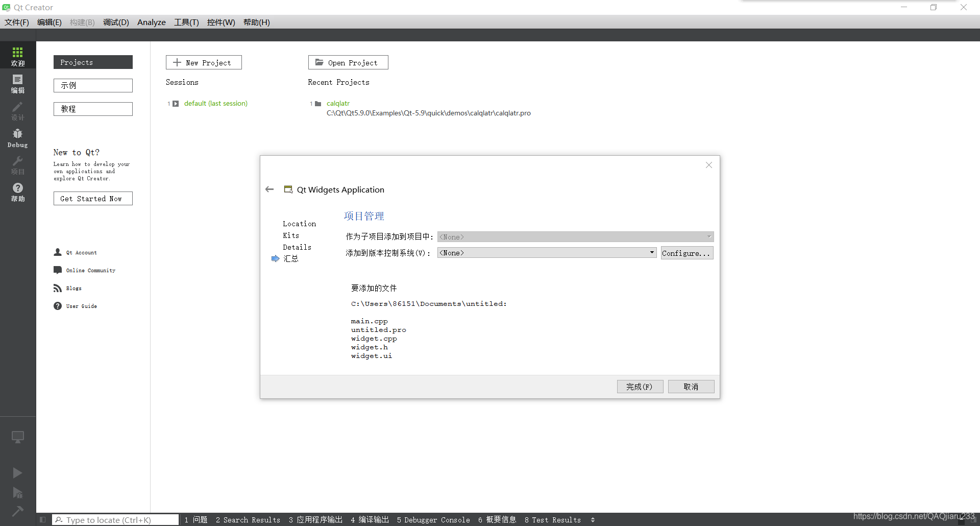Click the calqlatr folder icon
980x526 pixels.
[318, 104]
